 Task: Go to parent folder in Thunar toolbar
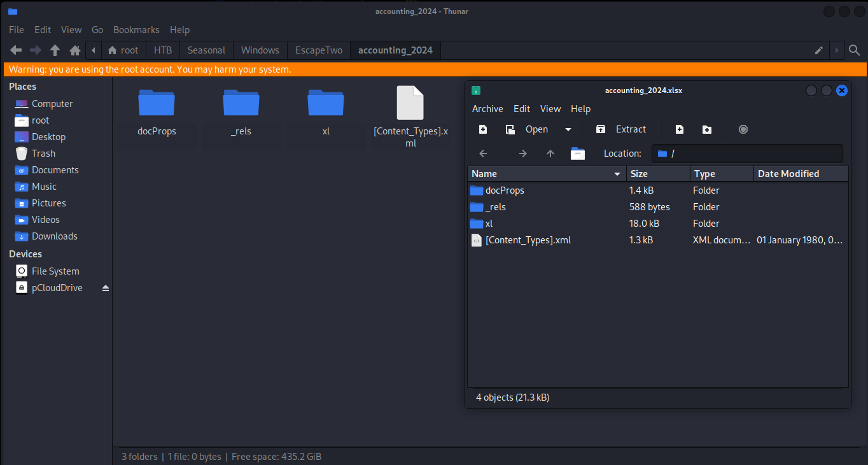click(x=55, y=50)
